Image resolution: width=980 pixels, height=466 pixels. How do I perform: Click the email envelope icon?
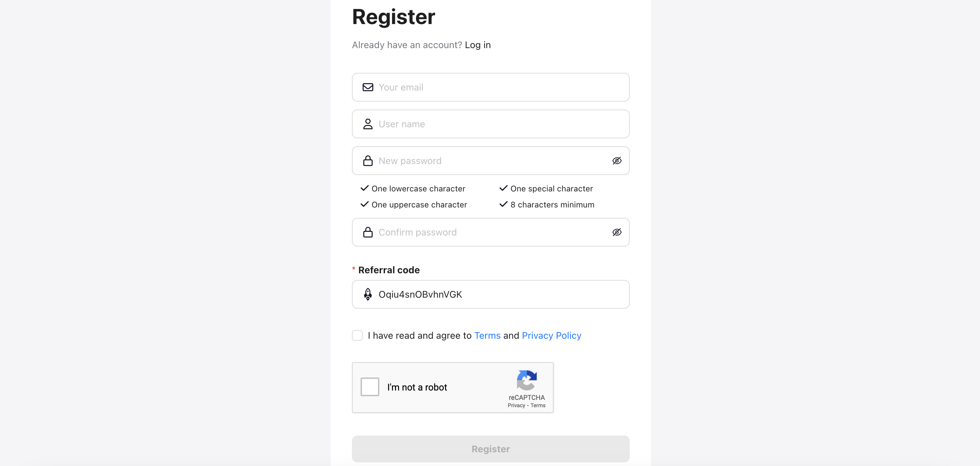pos(368,87)
